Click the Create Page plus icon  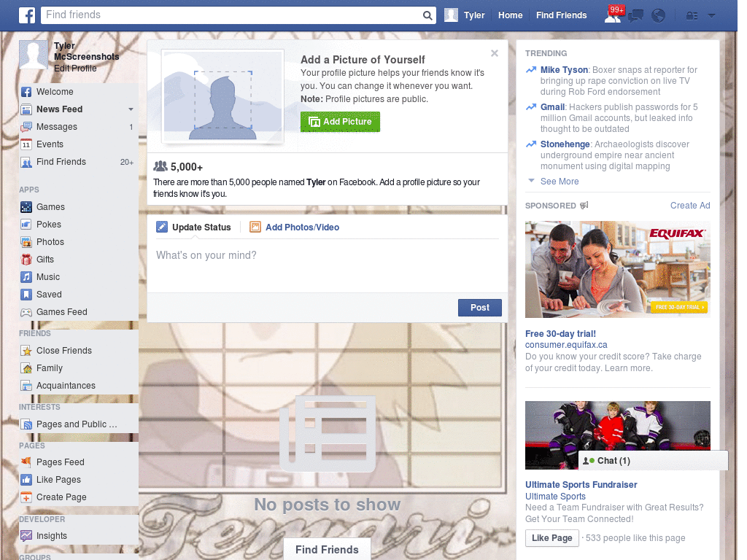tap(26, 497)
